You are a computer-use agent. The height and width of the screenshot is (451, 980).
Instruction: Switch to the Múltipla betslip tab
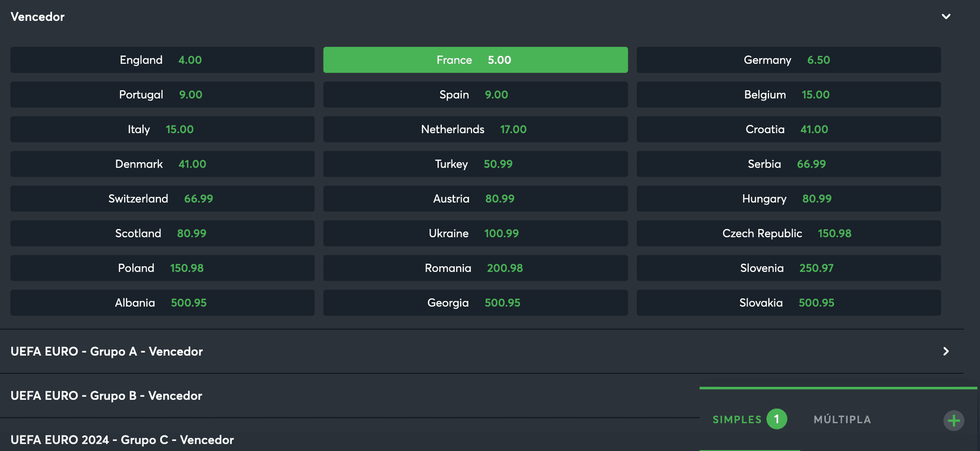tap(842, 419)
